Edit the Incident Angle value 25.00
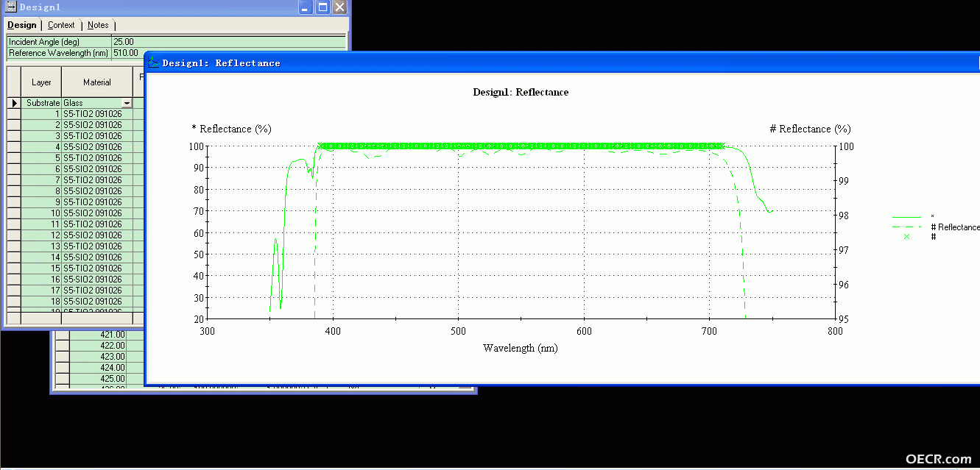The image size is (980, 470). pyautogui.click(x=228, y=42)
